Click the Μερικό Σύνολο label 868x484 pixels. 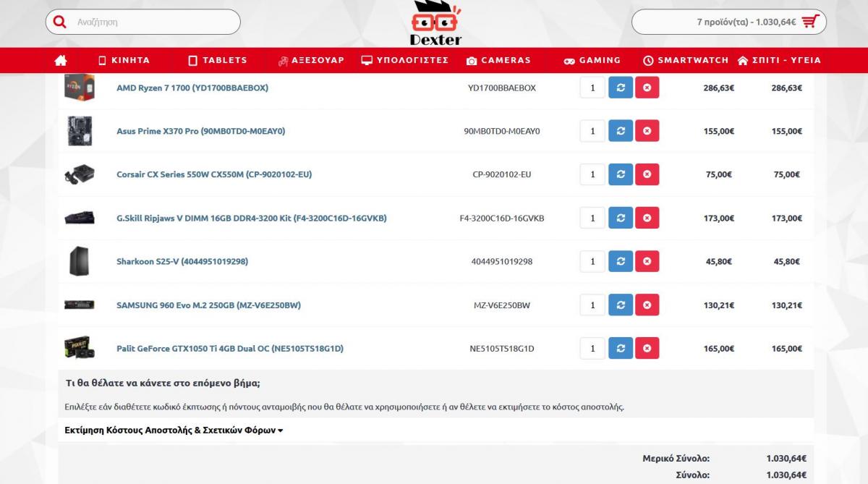(676, 458)
